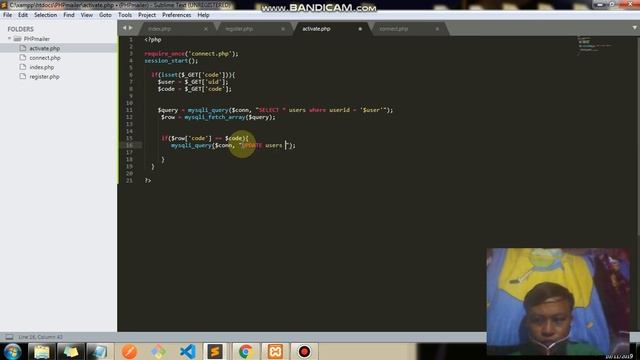Click the file icon beside register.php
This screenshot has width=640, height=360.
[23, 76]
